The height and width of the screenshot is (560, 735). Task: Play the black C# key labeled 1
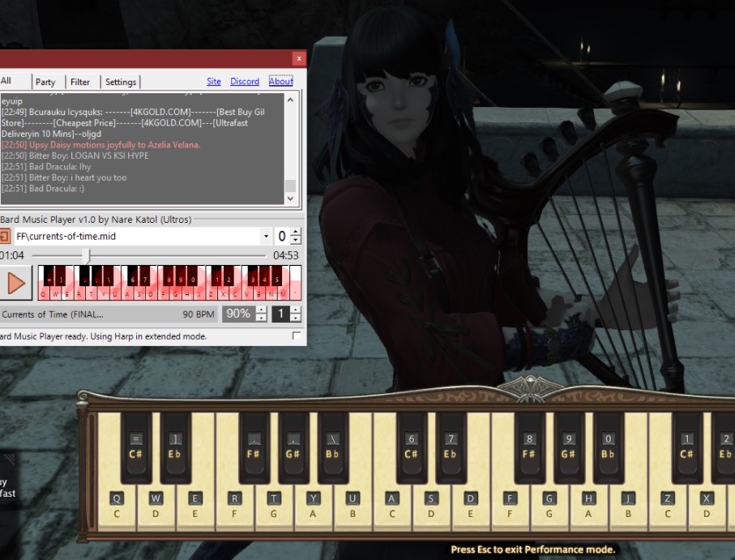[x=686, y=447]
